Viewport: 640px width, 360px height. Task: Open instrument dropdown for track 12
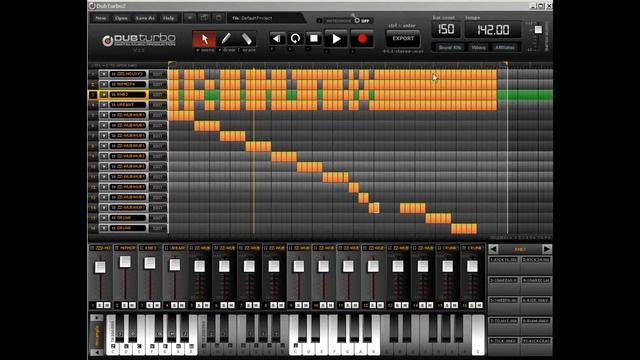click(x=104, y=187)
